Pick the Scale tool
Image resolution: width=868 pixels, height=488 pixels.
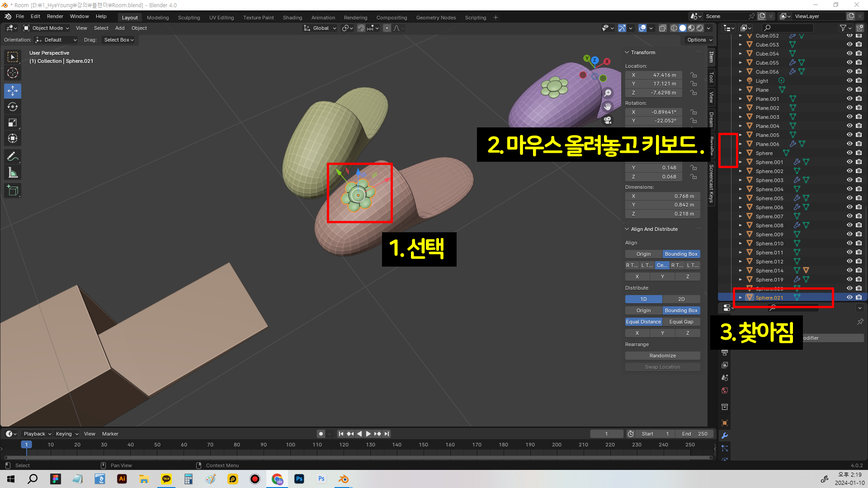pos(13,122)
